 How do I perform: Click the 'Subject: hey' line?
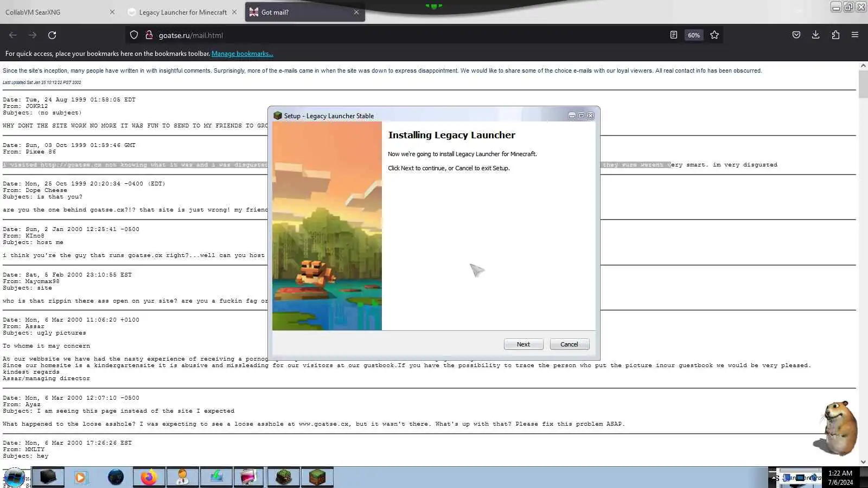click(x=25, y=456)
